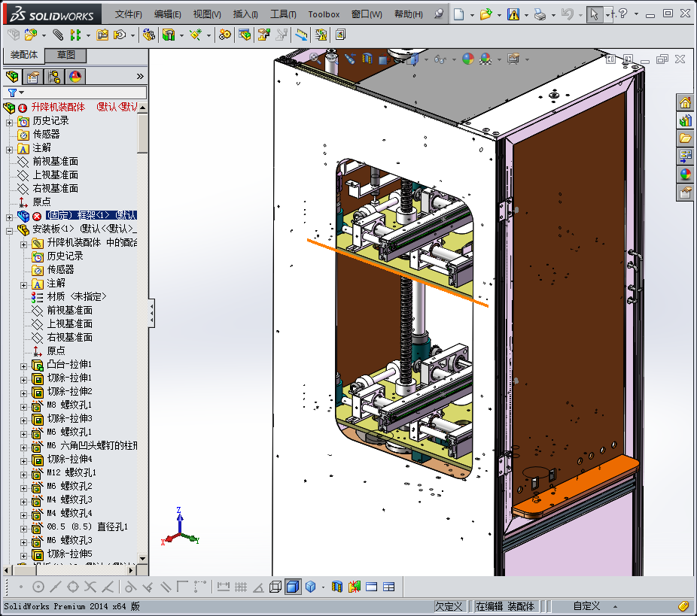Open the File Explorer folder tab
The width and height of the screenshot is (697, 616).
click(685, 138)
